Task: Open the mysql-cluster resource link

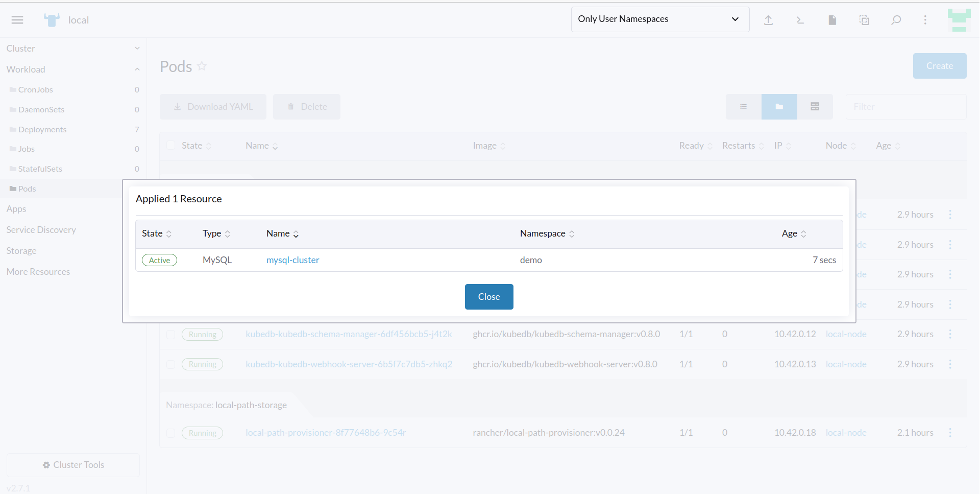Action: pyautogui.click(x=292, y=260)
